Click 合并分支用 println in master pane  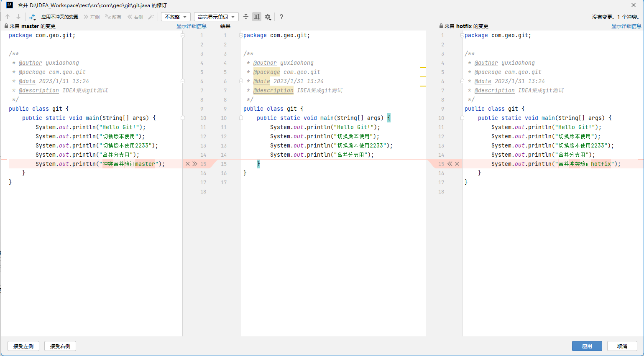87,155
